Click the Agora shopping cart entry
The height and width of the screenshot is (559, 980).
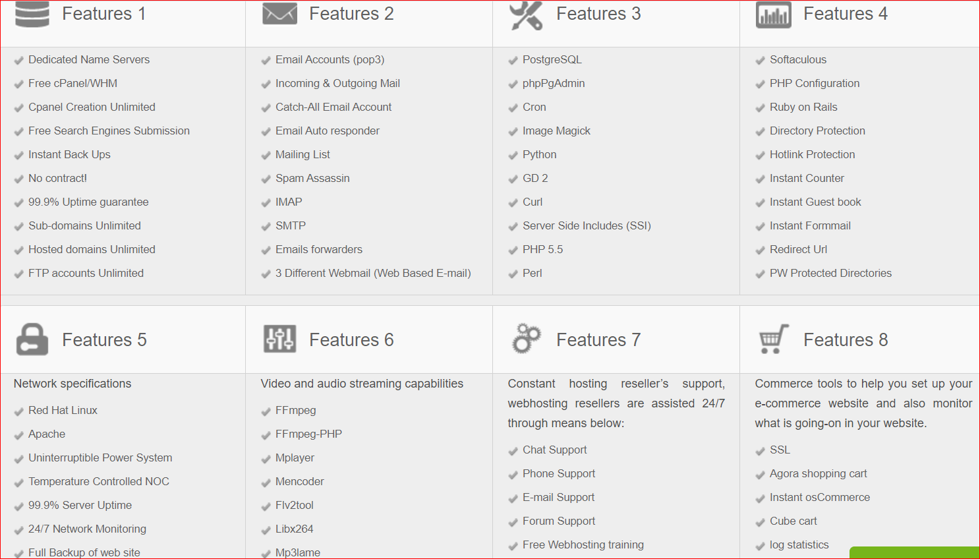click(818, 473)
